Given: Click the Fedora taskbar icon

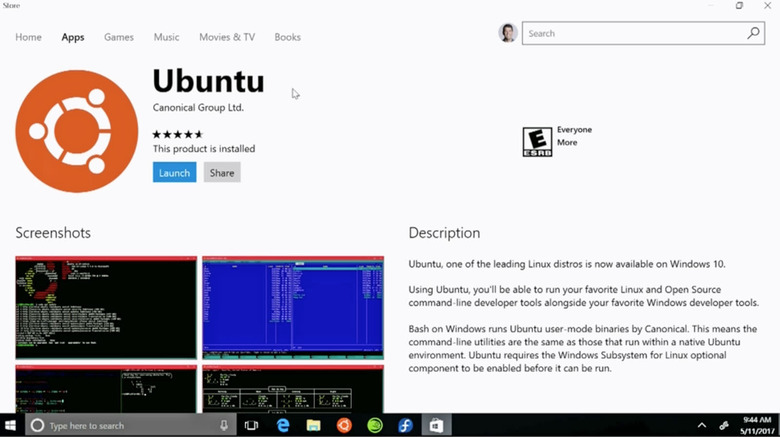Looking at the screenshot, I should [405, 425].
